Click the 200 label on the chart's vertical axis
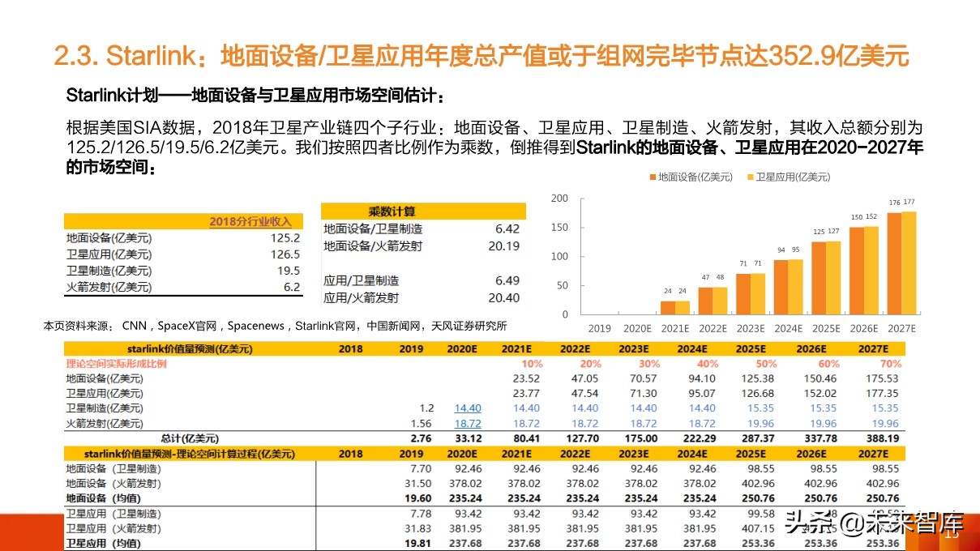This screenshot has height=551, width=980. (x=559, y=199)
